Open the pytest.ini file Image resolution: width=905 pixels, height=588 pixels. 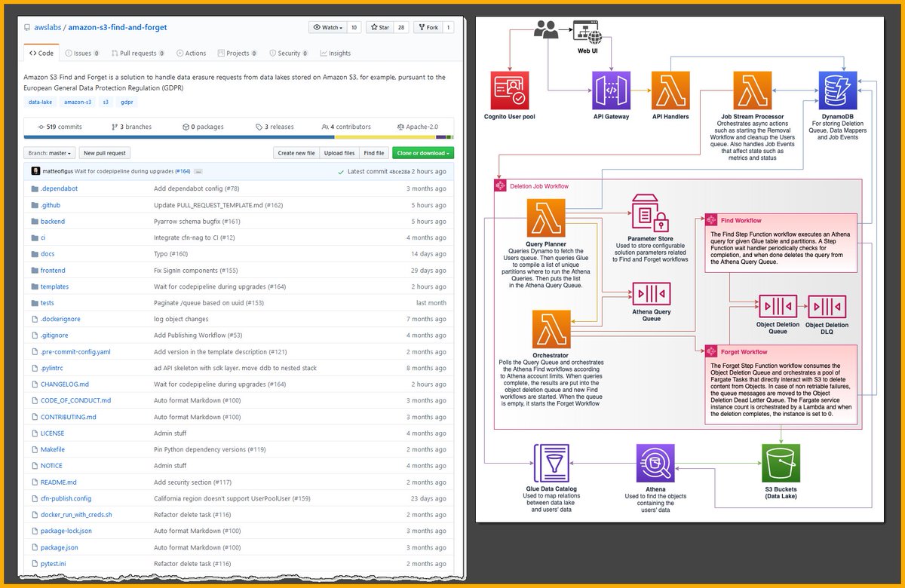click(54, 564)
